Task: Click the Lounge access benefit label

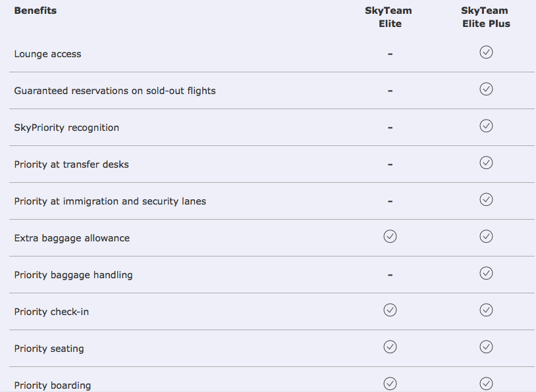Action: 47,54
